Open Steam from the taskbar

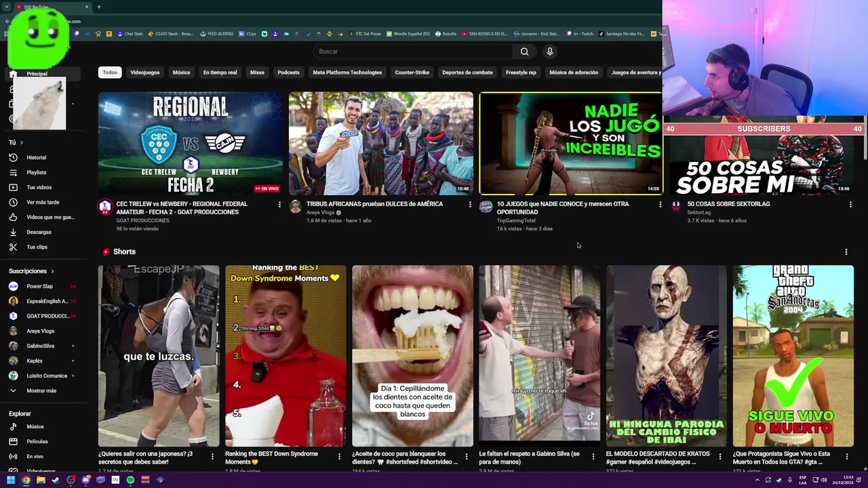point(56,480)
